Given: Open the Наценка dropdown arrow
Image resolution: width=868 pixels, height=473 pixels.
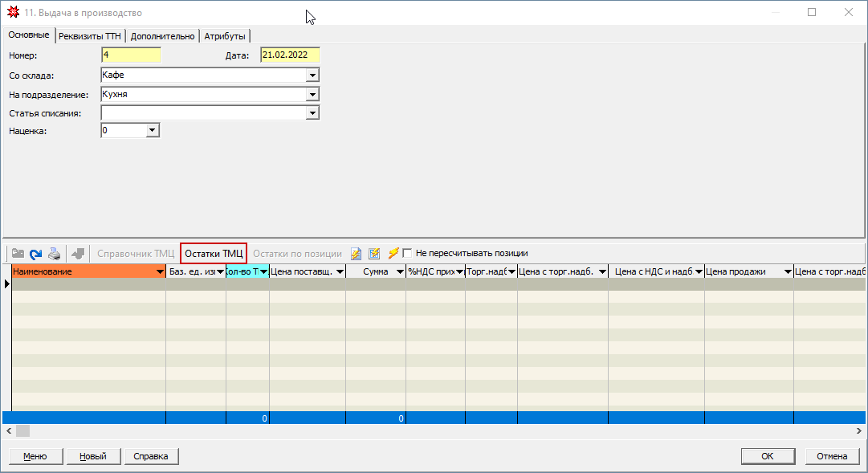Looking at the screenshot, I should click(x=153, y=130).
